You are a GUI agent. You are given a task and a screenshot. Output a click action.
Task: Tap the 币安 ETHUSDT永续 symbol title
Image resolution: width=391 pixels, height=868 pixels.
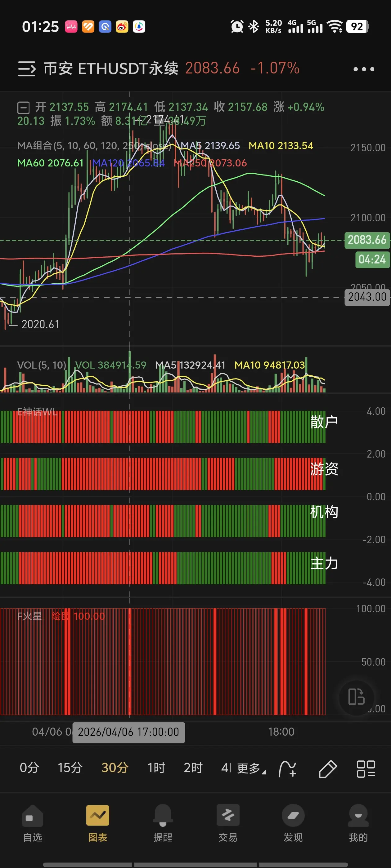coord(111,69)
